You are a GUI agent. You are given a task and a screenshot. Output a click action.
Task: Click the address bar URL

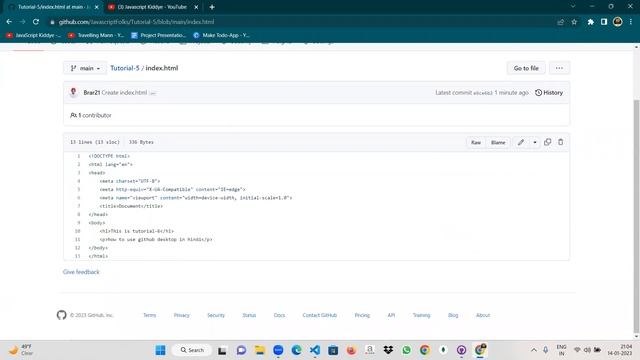click(136, 22)
